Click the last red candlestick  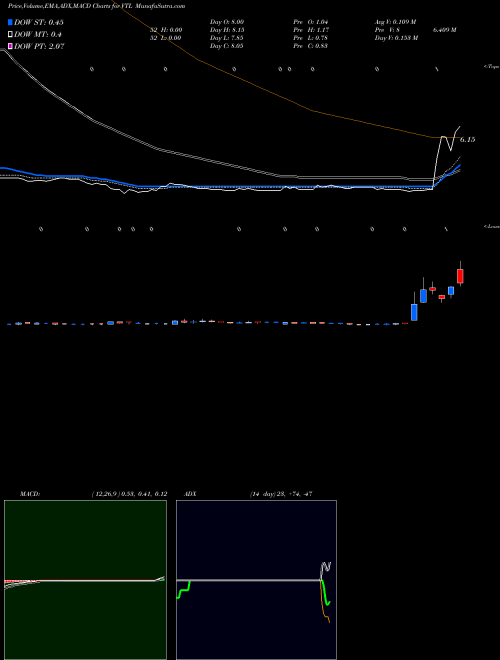point(460,276)
